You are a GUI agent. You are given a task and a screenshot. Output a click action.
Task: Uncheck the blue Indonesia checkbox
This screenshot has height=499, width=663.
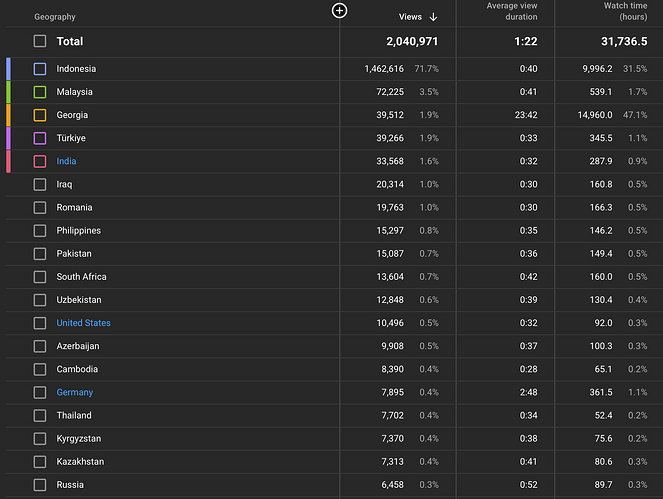(x=40, y=69)
